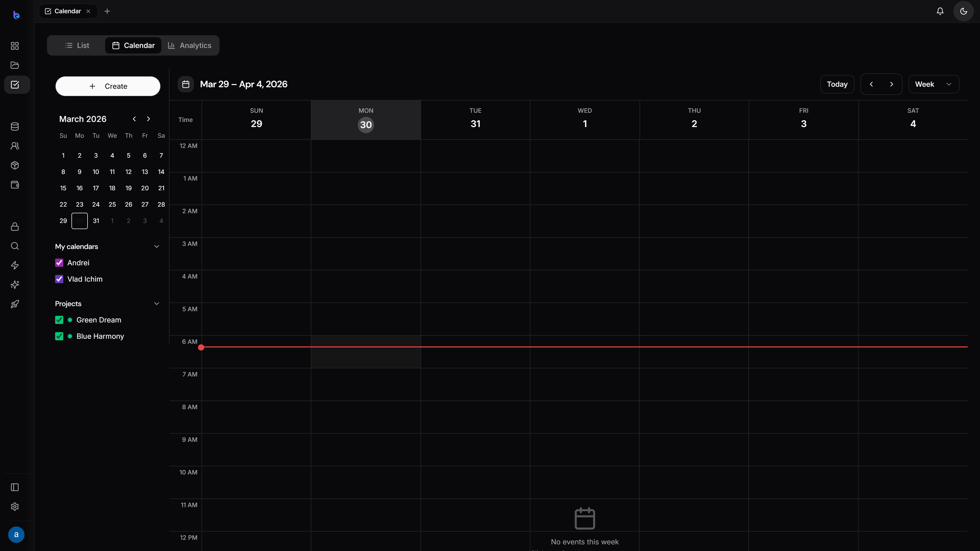The height and width of the screenshot is (551, 980).
Task: Go to previous week arrow
Action: pos(871,84)
